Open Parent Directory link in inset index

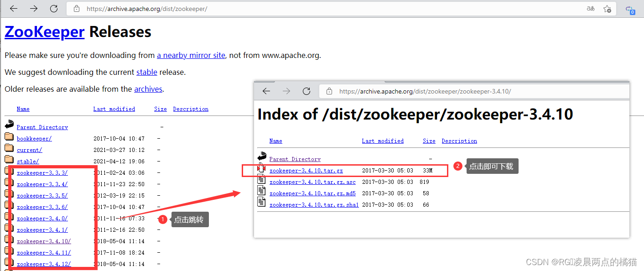point(295,159)
